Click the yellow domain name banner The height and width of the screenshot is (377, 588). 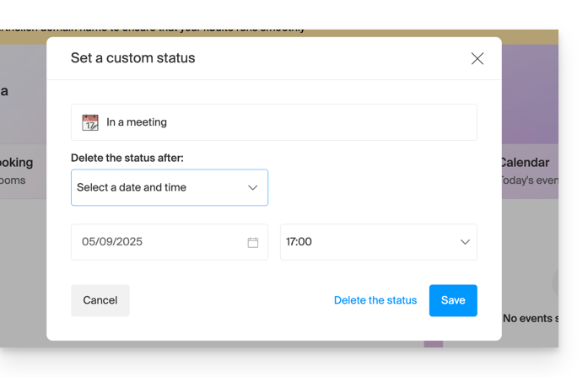pyautogui.click(x=279, y=33)
